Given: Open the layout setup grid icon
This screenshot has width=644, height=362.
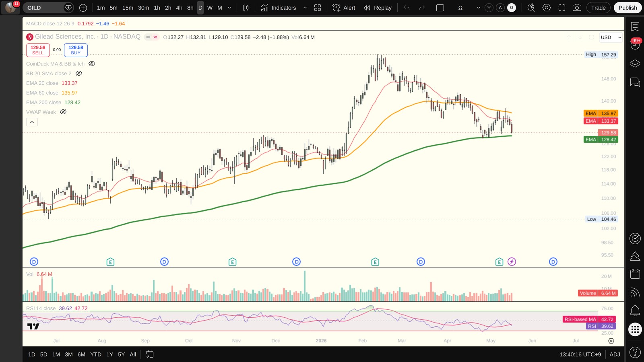Looking at the screenshot, I should click(x=318, y=8).
